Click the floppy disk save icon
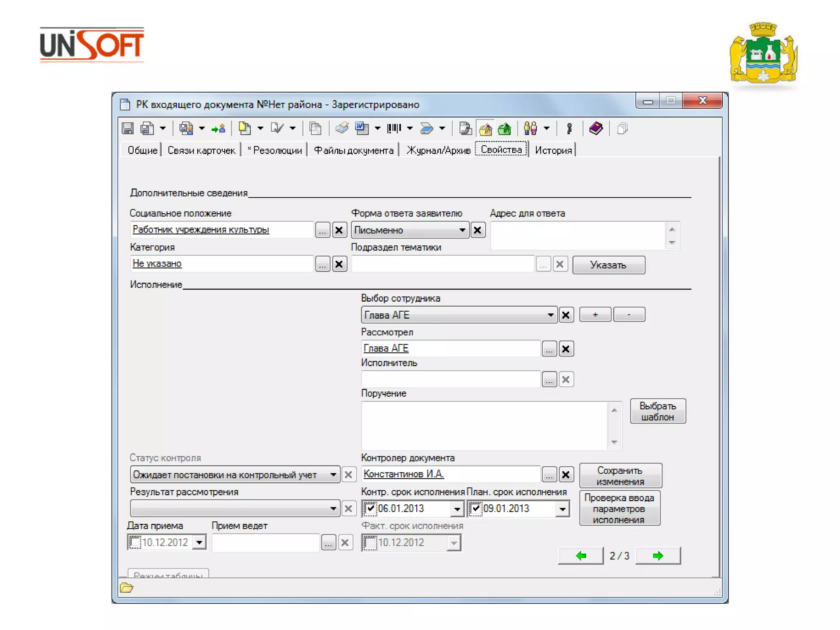The image size is (840, 630). [x=128, y=129]
